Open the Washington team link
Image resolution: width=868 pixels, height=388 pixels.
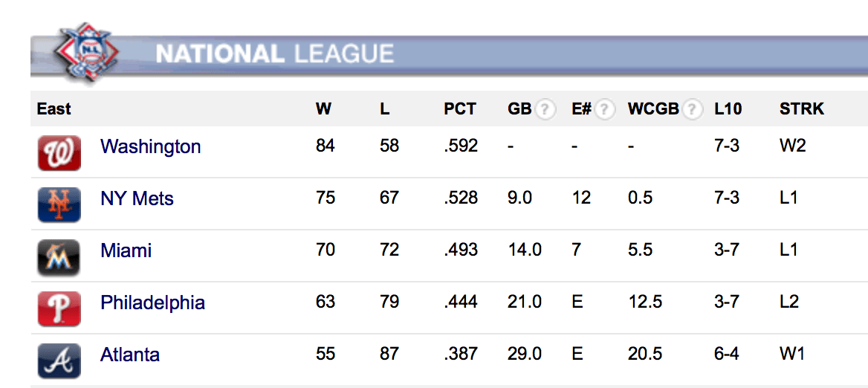(150, 146)
